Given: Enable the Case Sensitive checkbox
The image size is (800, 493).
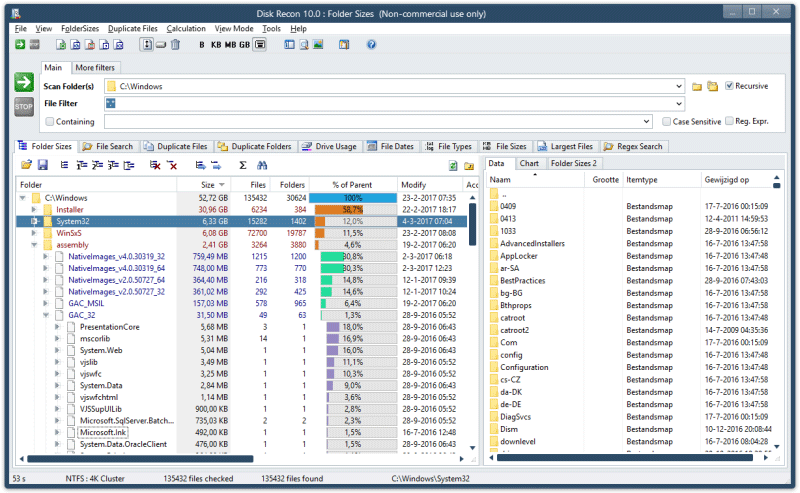Looking at the screenshot, I should pos(667,122).
